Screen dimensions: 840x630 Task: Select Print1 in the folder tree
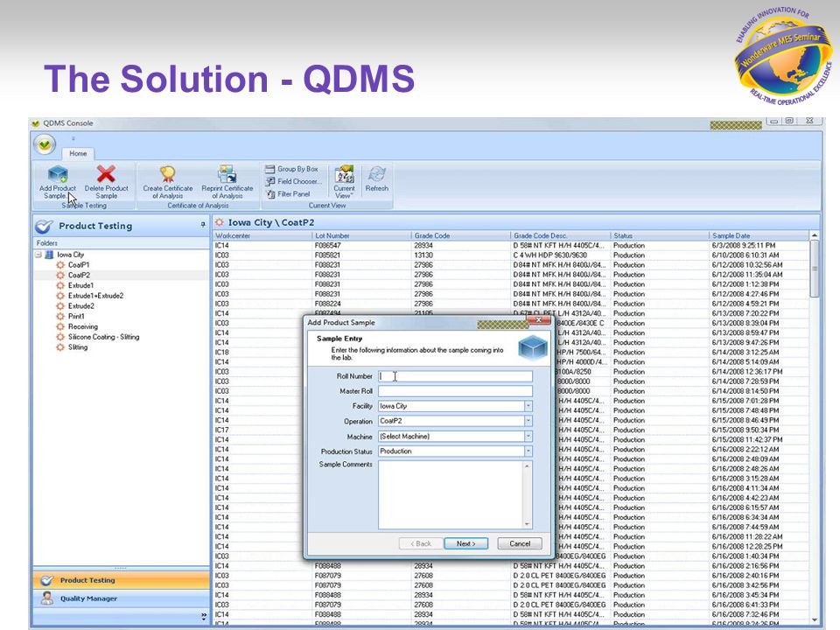click(76, 316)
